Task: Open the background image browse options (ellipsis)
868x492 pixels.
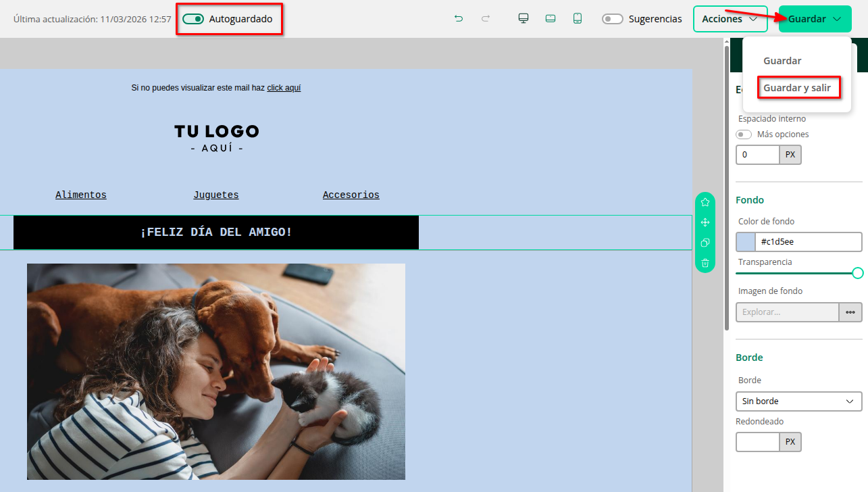Action: [x=850, y=312]
